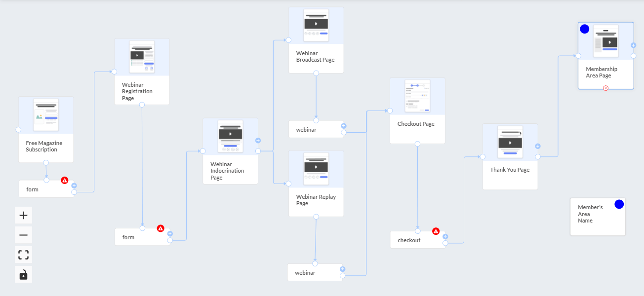Click plus icon on the checkout node
Viewport: 644px width, 296px height.
click(445, 236)
